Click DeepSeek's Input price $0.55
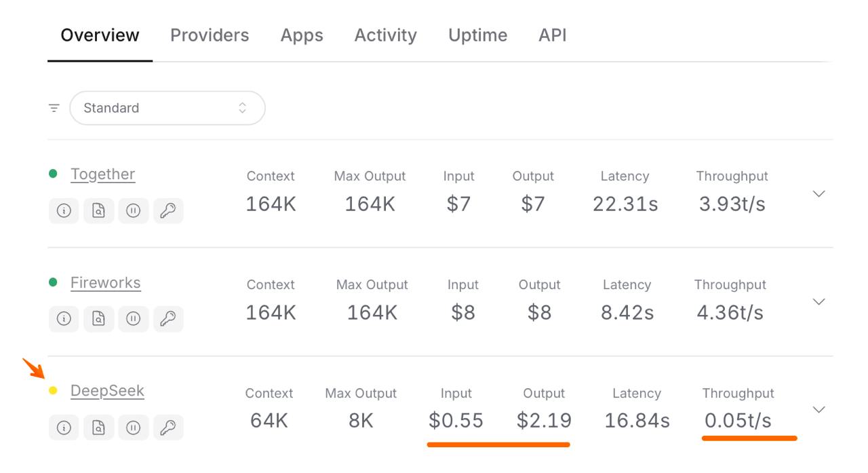This screenshot has height=473, width=868. [x=456, y=421]
